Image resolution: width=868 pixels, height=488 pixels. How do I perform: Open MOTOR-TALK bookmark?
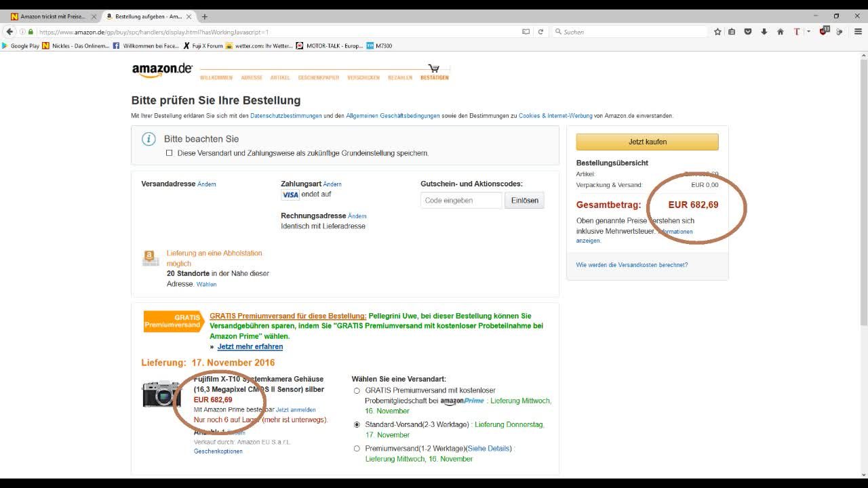pos(330,46)
